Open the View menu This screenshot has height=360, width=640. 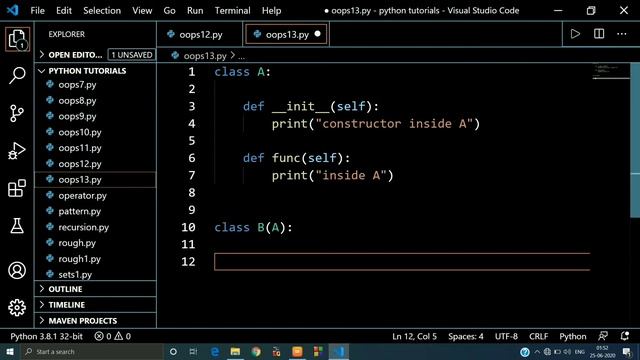(142, 10)
